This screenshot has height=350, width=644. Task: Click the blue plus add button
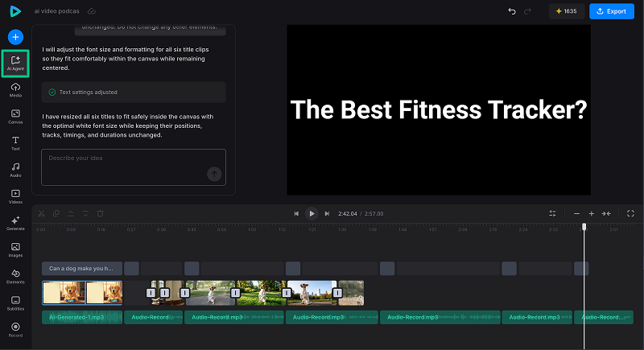pos(15,37)
